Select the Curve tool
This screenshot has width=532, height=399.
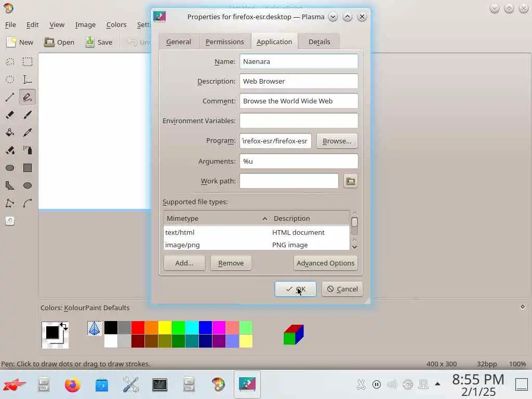pos(28,203)
